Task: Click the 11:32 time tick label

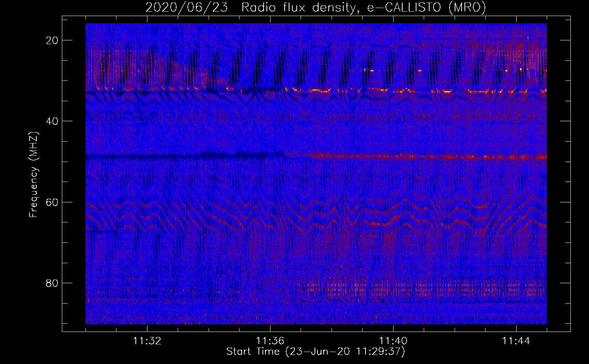Action: pyautogui.click(x=147, y=341)
